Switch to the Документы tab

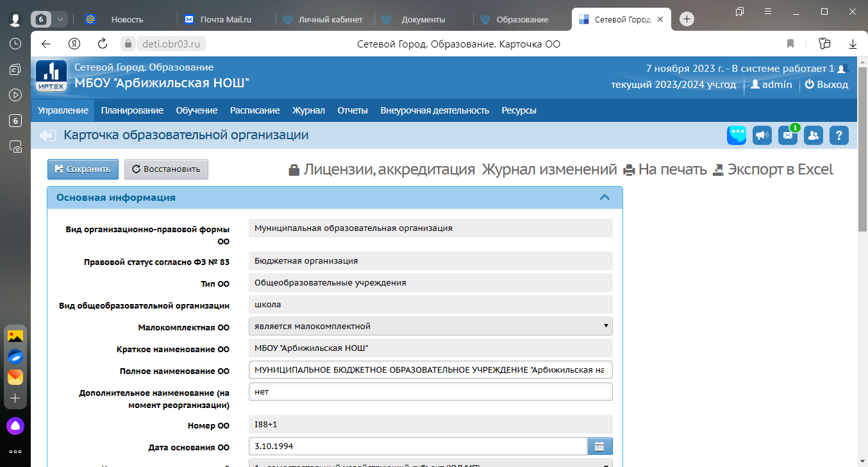pyautogui.click(x=422, y=19)
